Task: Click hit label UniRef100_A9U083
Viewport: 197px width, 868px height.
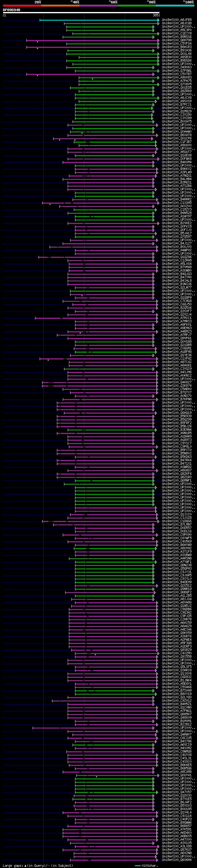Action: point(177,78)
